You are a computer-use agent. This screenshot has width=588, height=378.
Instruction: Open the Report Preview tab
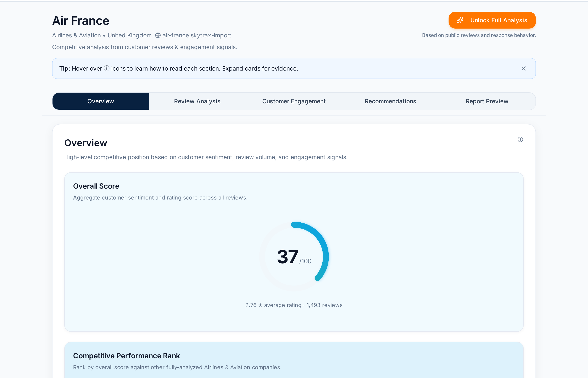click(x=487, y=101)
